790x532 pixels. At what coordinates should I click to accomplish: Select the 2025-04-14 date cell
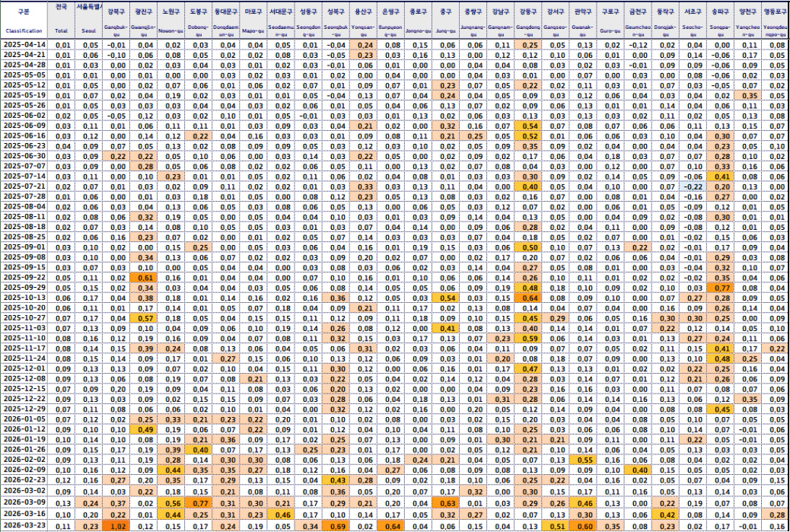point(24,44)
